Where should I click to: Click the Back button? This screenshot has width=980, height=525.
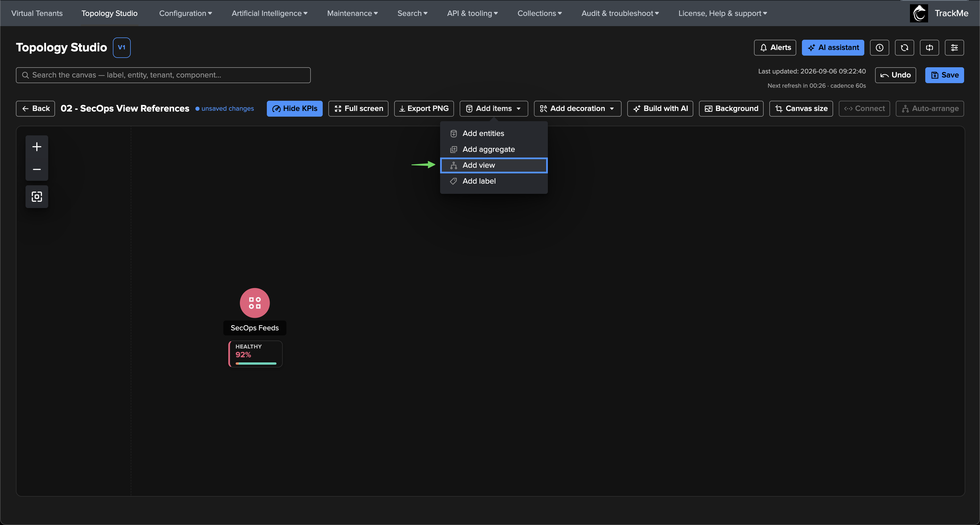click(x=35, y=108)
